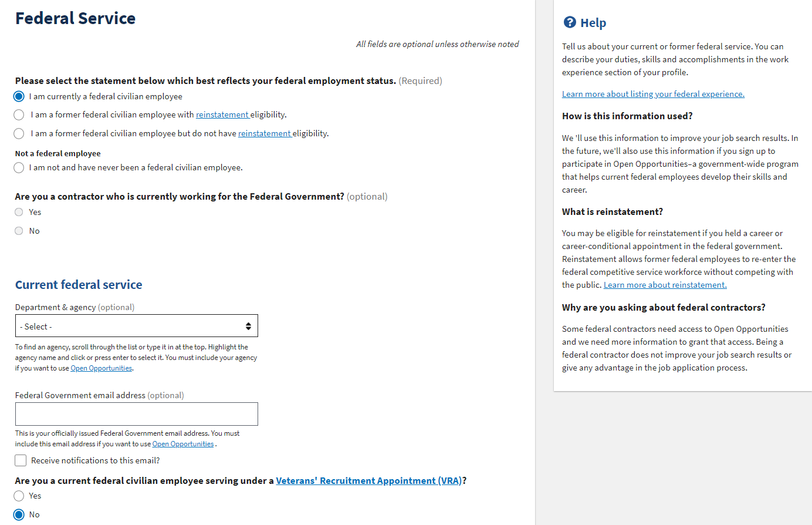
Task: Click reinstatement link in second employment option
Action: (x=222, y=115)
